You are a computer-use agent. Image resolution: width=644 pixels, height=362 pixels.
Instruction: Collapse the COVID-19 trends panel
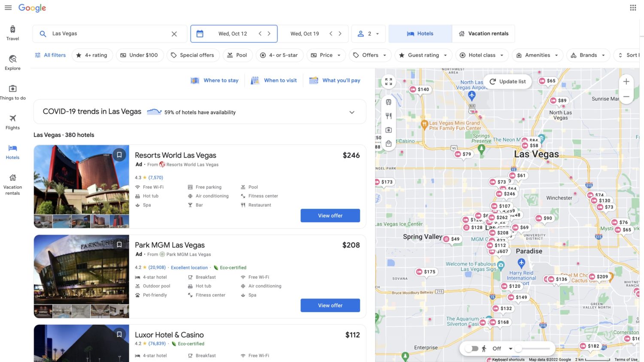(x=352, y=112)
